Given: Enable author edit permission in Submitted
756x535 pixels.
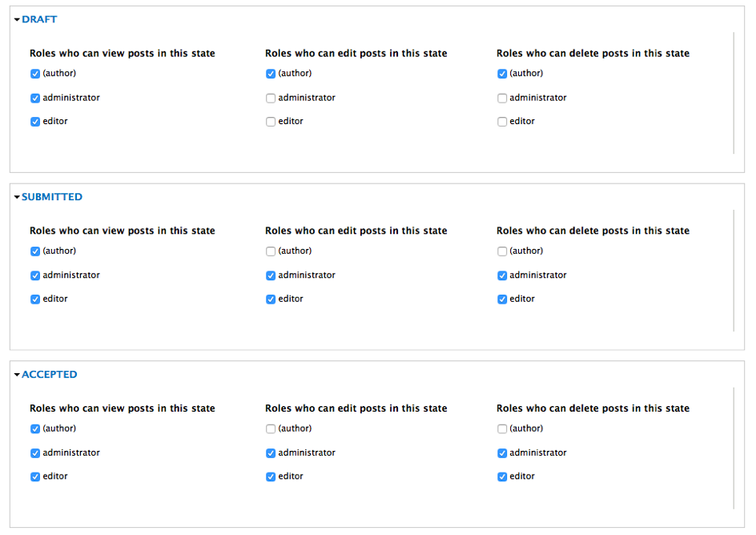Looking at the screenshot, I should [271, 251].
